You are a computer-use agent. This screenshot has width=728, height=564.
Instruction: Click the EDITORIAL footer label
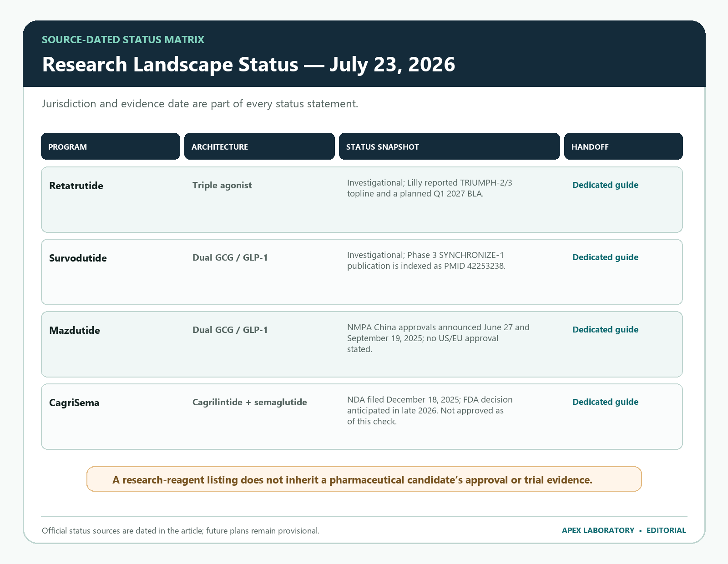tap(666, 530)
